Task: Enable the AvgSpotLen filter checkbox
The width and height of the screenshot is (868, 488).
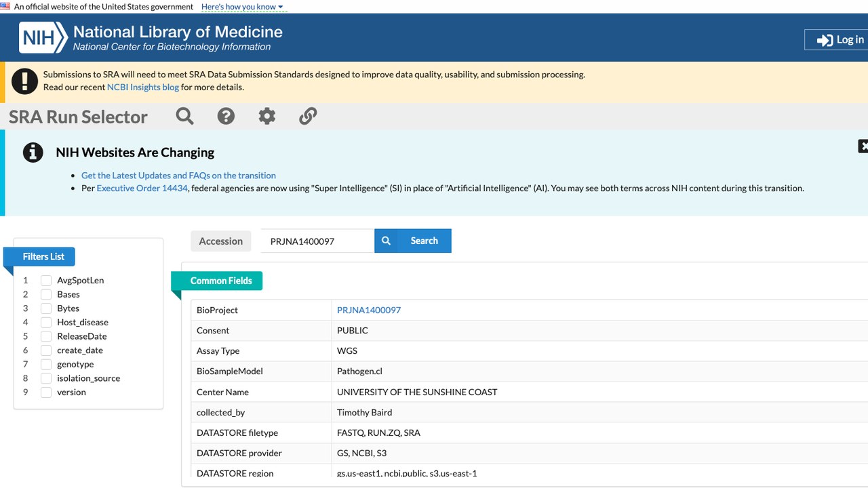Action: click(x=46, y=281)
